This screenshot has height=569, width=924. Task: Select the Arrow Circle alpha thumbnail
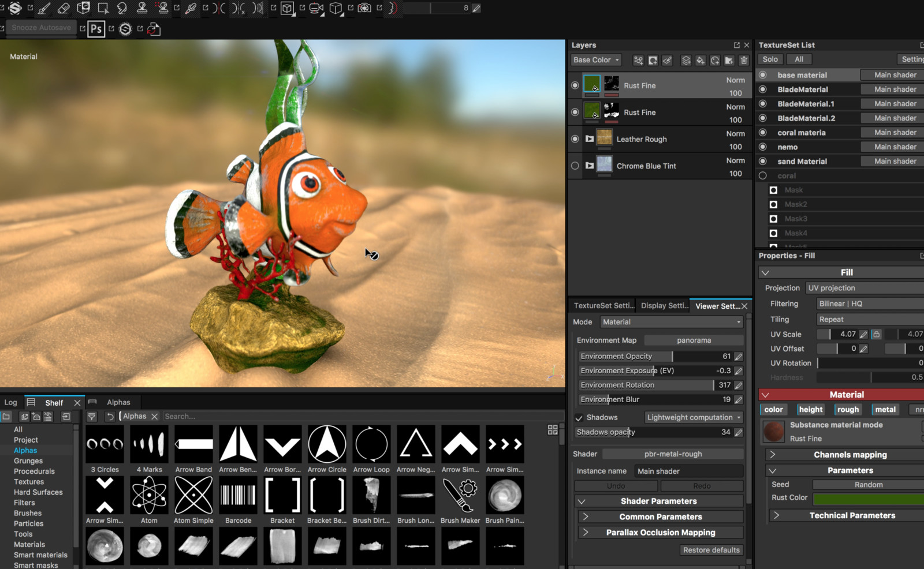click(x=327, y=444)
